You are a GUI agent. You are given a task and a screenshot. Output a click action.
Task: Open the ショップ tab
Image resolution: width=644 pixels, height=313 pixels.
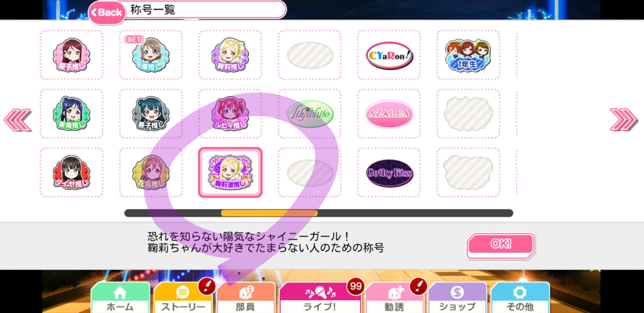[457, 298]
